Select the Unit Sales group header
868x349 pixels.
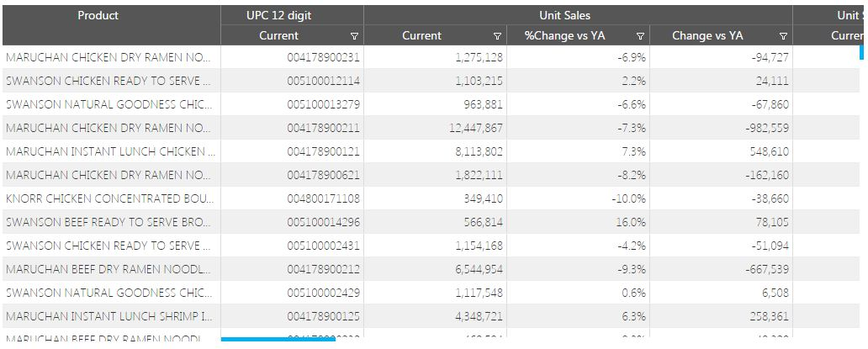coord(564,15)
